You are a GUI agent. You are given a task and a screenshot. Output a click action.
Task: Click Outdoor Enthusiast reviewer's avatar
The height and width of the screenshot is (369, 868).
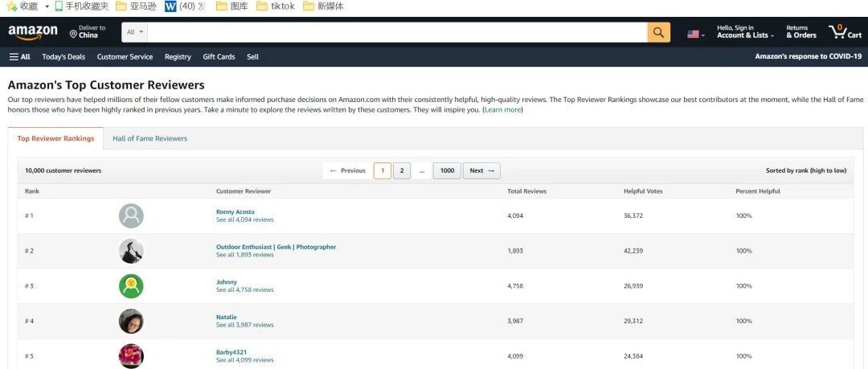(131, 251)
